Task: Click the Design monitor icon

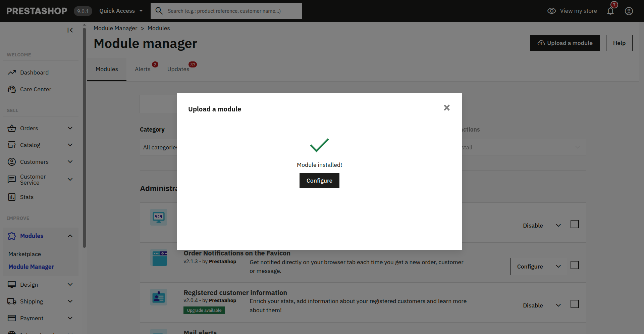Action: tap(12, 285)
